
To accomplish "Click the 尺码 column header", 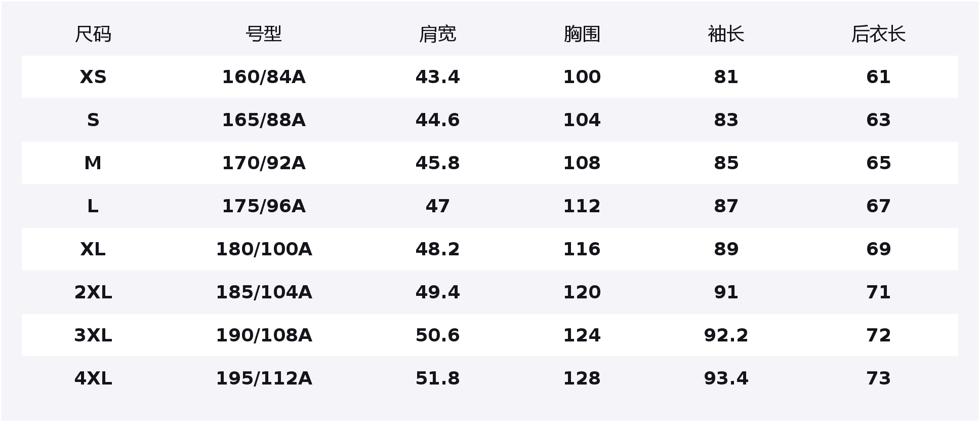I will point(93,34).
